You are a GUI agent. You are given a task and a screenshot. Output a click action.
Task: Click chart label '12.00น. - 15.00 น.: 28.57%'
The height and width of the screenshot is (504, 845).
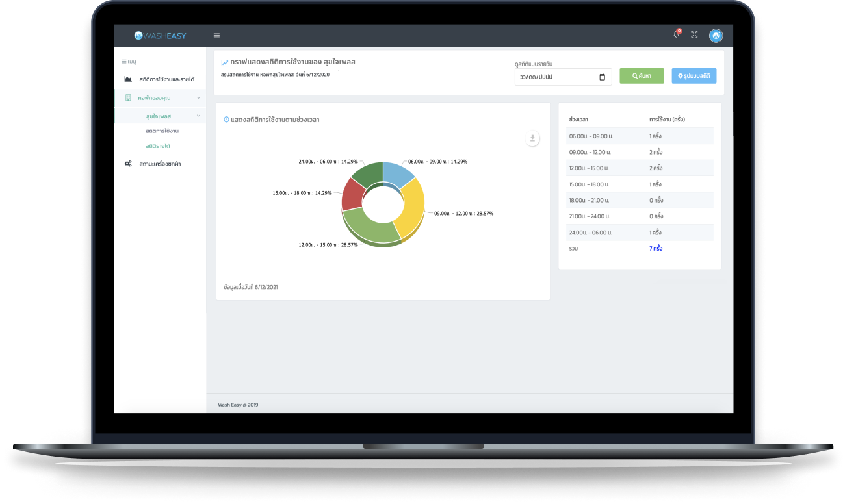[328, 245]
